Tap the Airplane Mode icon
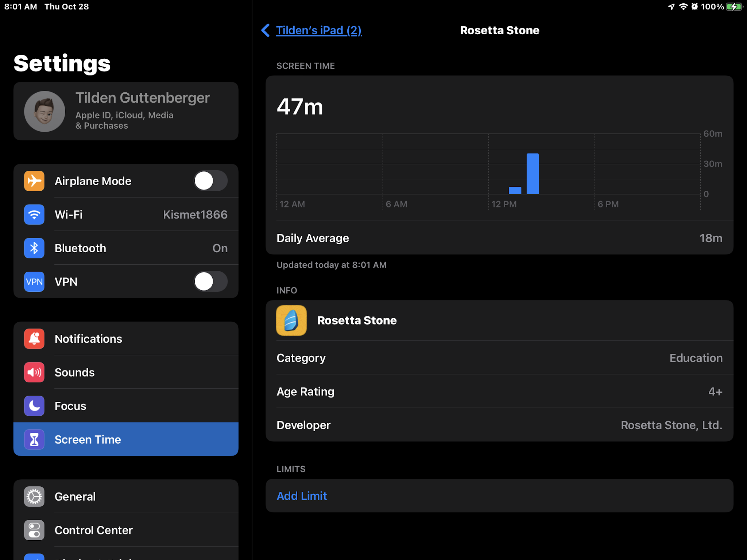This screenshot has height=560, width=747. pyautogui.click(x=34, y=181)
